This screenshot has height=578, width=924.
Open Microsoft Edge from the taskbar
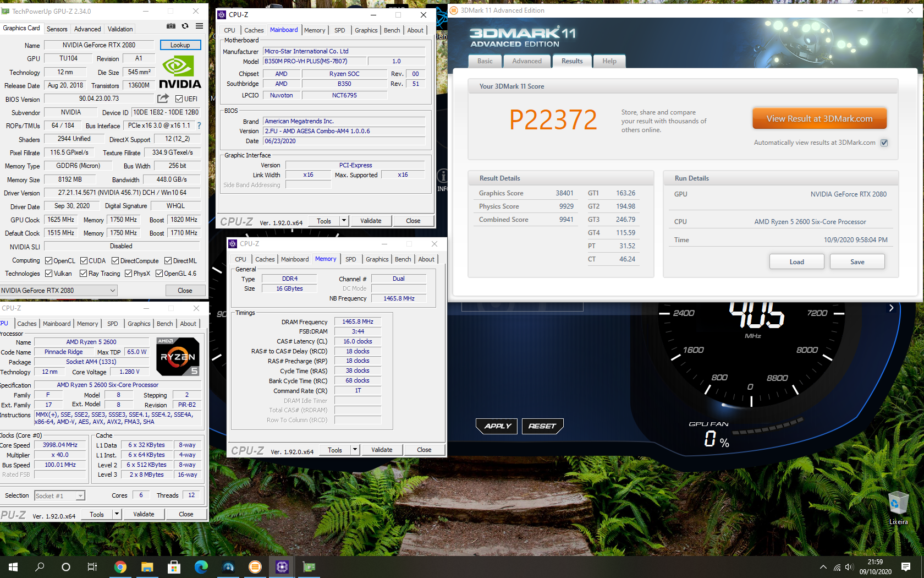201,567
